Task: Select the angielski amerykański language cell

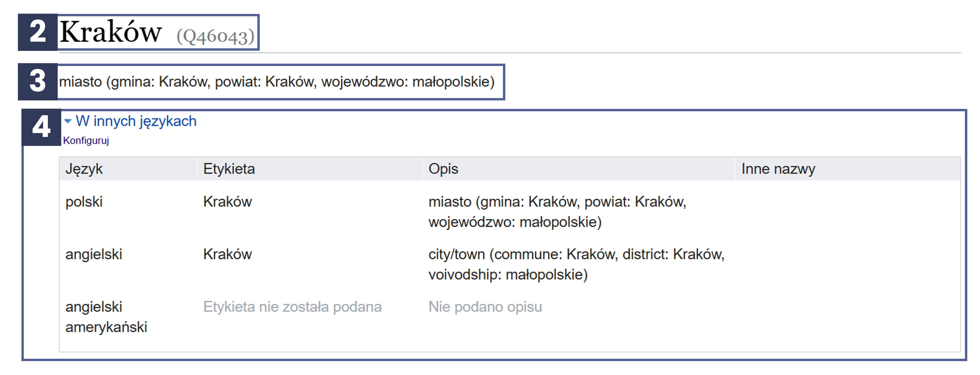Action: click(x=106, y=317)
